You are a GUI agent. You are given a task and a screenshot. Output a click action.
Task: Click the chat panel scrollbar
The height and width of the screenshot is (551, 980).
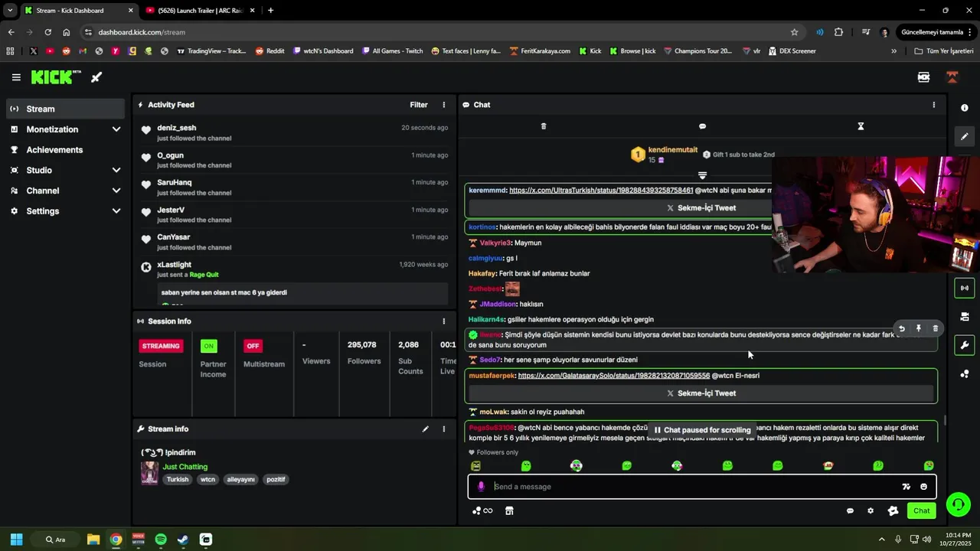944,420
